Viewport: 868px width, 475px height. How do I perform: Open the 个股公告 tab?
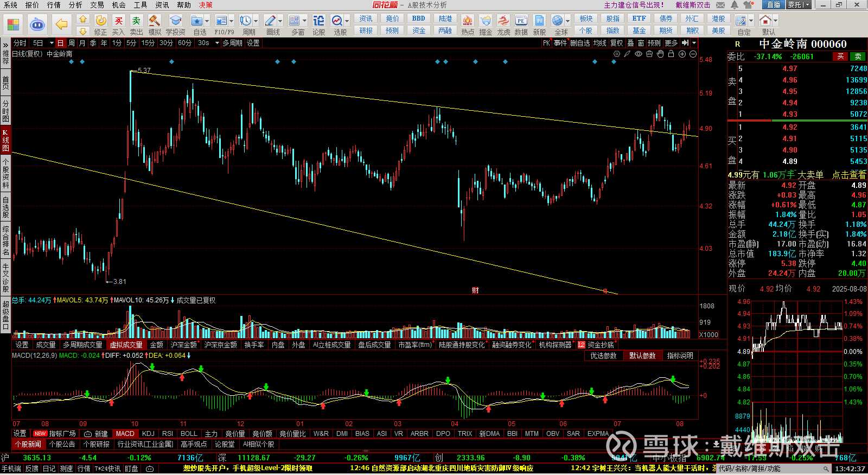(62, 444)
